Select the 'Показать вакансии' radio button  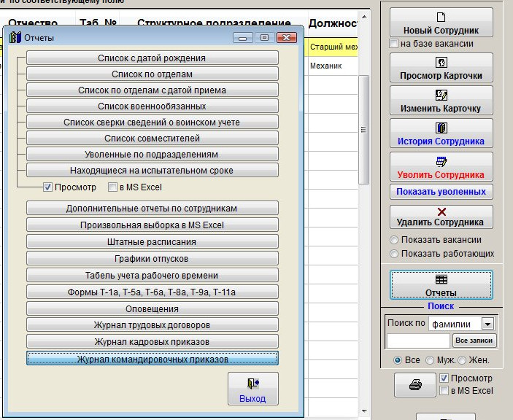[x=394, y=240]
